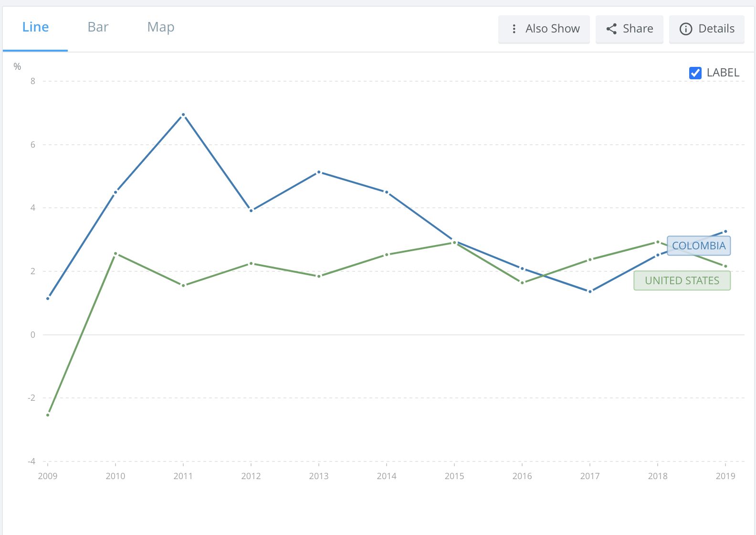Open the Details panel

tap(707, 29)
